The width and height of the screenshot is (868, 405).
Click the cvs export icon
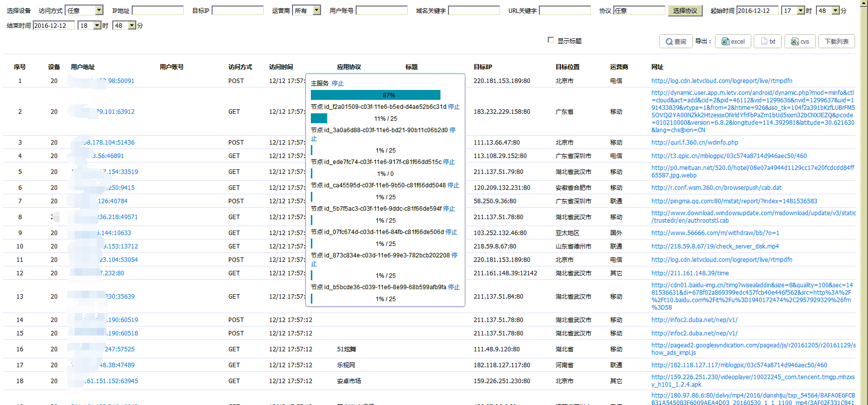pyautogui.click(x=795, y=42)
